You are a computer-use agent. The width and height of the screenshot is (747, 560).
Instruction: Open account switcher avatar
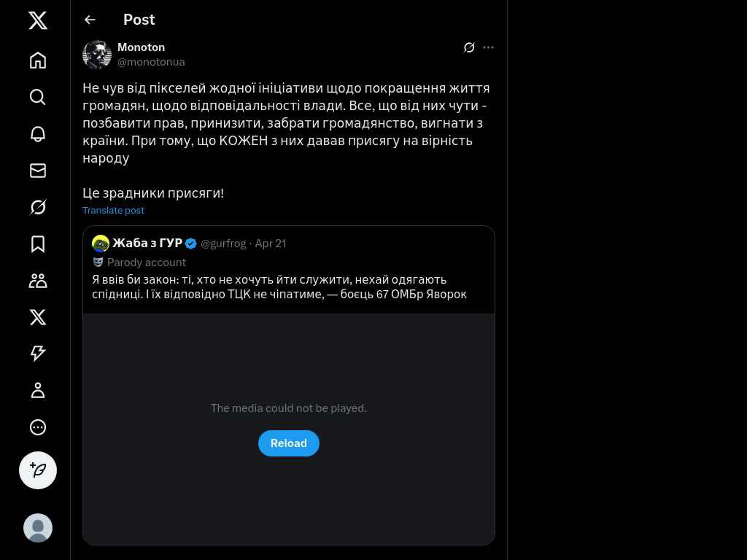click(x=38, y=528)
